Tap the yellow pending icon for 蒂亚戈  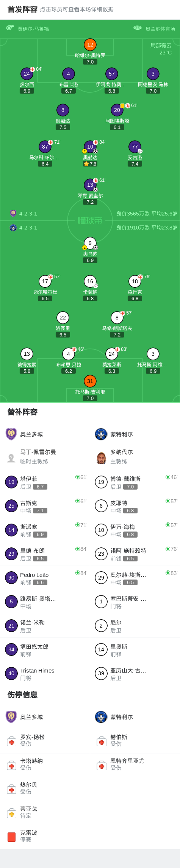[x=12, y=813]
